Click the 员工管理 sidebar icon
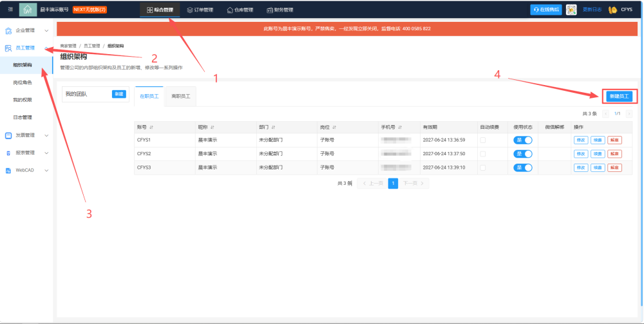This screenshot has height=324, width=644. pos(8,48)
